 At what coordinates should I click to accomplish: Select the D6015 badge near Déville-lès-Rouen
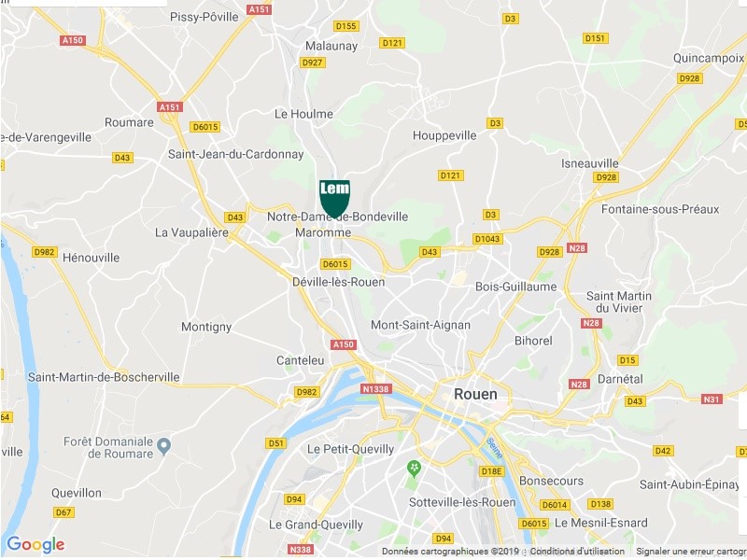click(335, 264)
